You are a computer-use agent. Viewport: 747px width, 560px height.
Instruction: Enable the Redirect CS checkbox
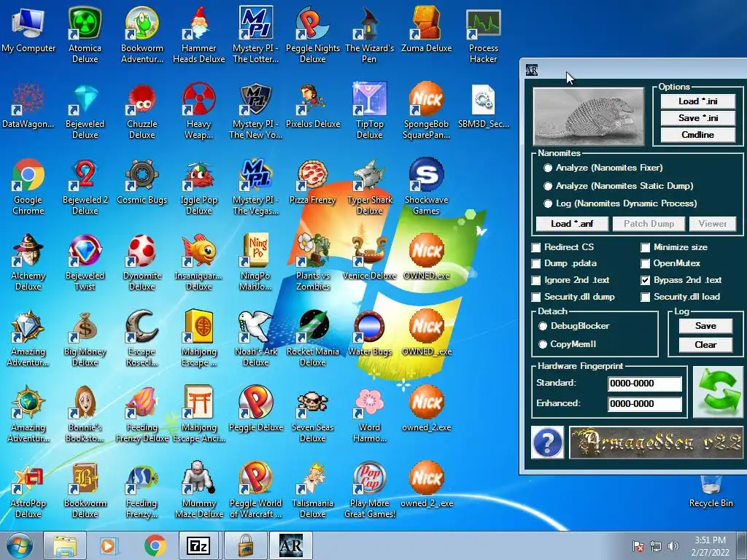click(536, 248)
